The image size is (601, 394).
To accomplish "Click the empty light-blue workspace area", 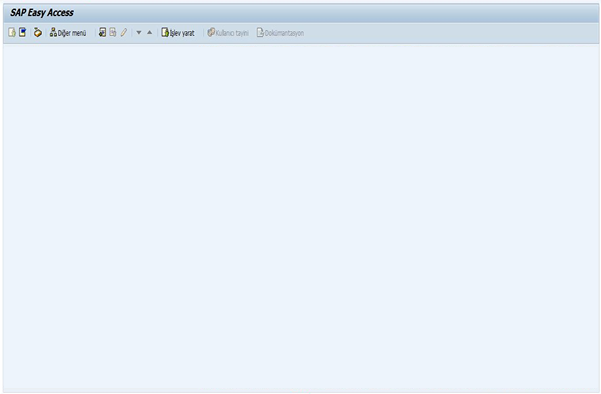I will (301, 217).
